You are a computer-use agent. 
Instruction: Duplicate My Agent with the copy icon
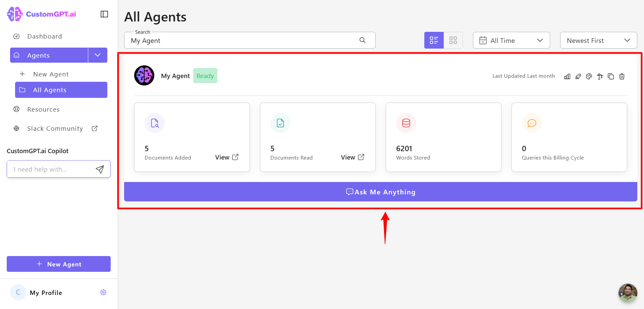coord(611,76)
